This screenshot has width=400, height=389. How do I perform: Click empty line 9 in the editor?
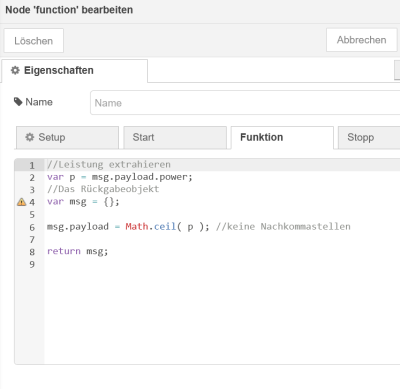[220, 264]
